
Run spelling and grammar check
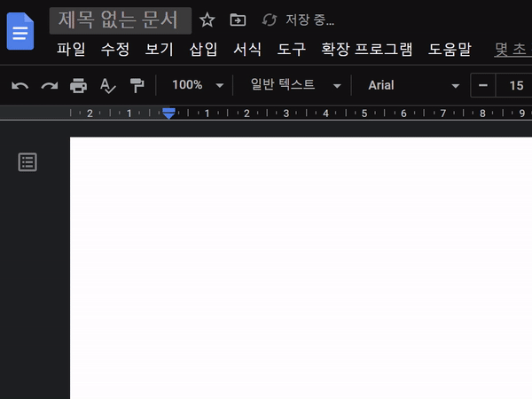point(108,85)
